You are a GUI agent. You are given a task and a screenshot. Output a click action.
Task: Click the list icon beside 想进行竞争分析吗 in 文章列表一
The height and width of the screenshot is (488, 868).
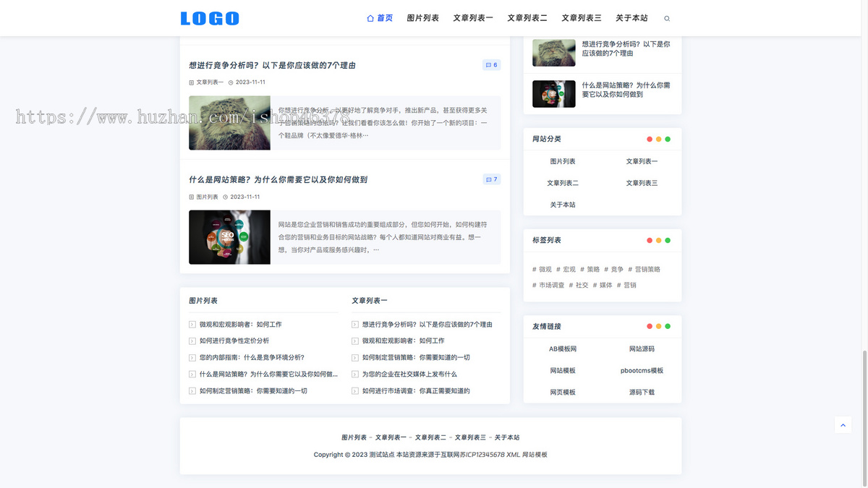coord(355,325)
